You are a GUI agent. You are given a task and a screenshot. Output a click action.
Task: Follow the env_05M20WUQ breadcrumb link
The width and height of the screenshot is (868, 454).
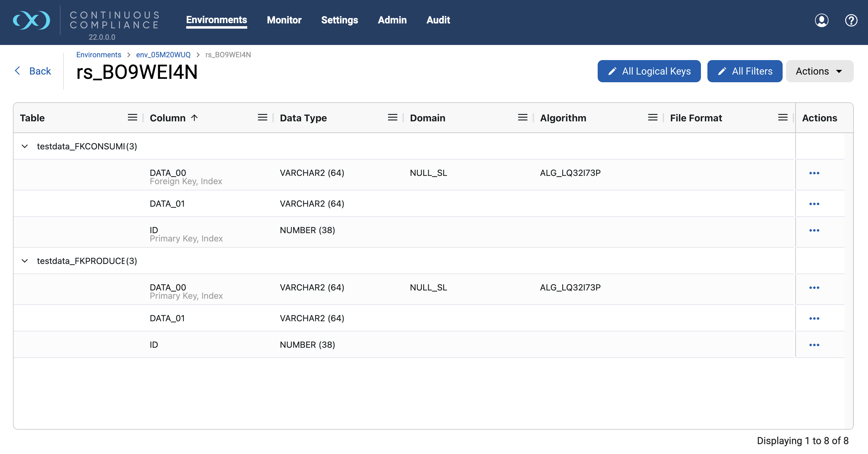point(163,55)
